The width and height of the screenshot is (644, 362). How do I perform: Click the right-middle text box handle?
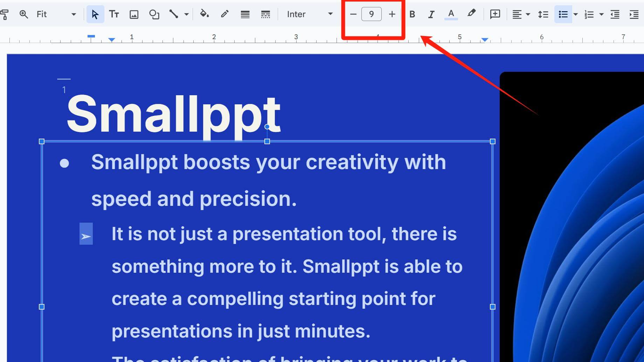(x=493, y=307)
